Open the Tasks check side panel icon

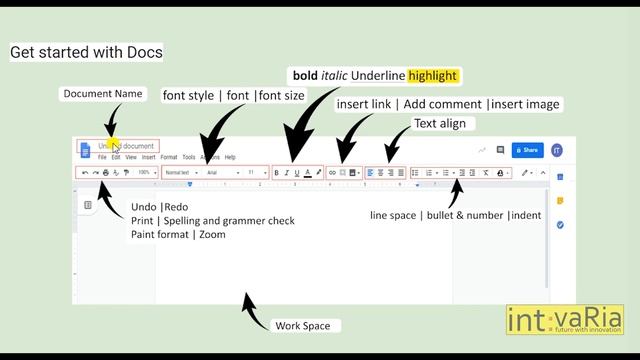coord(560,224)
